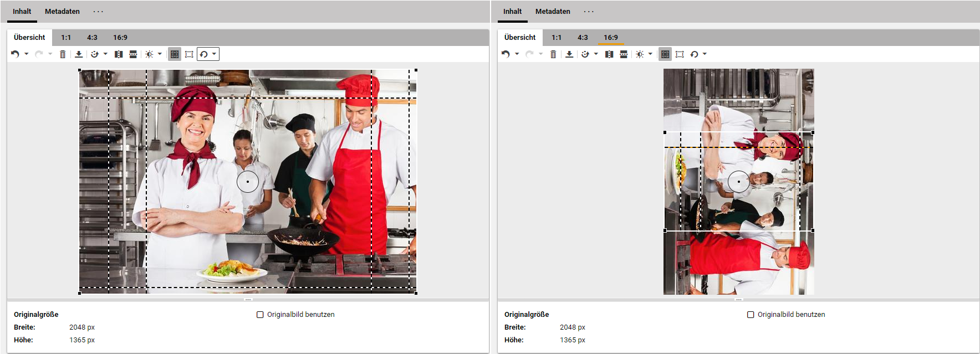Screen dimensions: 980x354
Task: Click the trash delete icon in the left editor
Action: [63, 54]
